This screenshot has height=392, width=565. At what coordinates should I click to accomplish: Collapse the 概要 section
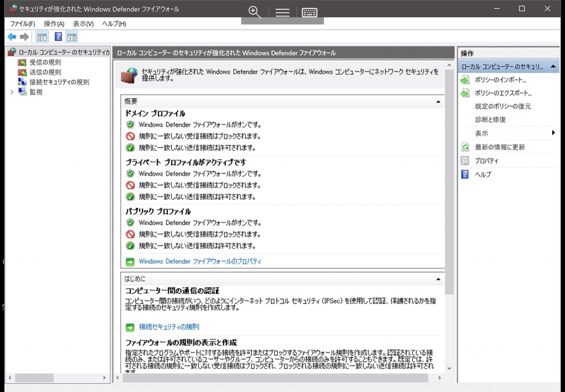438,102
